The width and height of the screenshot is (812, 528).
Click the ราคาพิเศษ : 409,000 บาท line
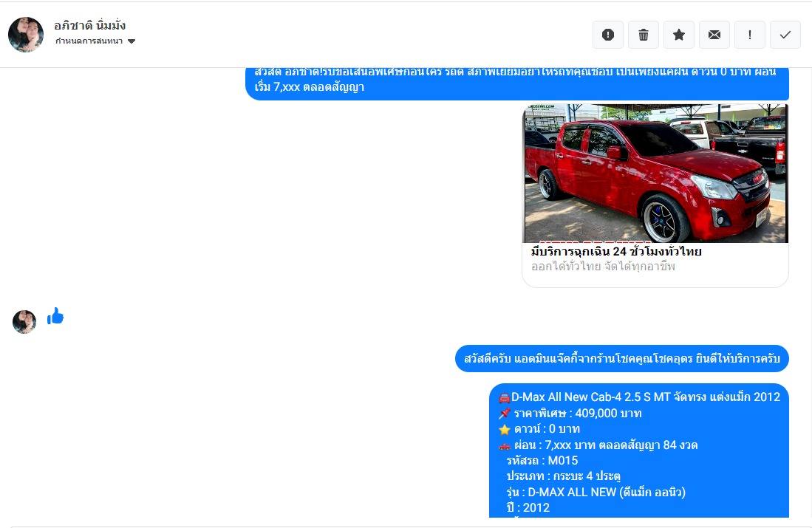pyautogui.click(x=570, y=413)
